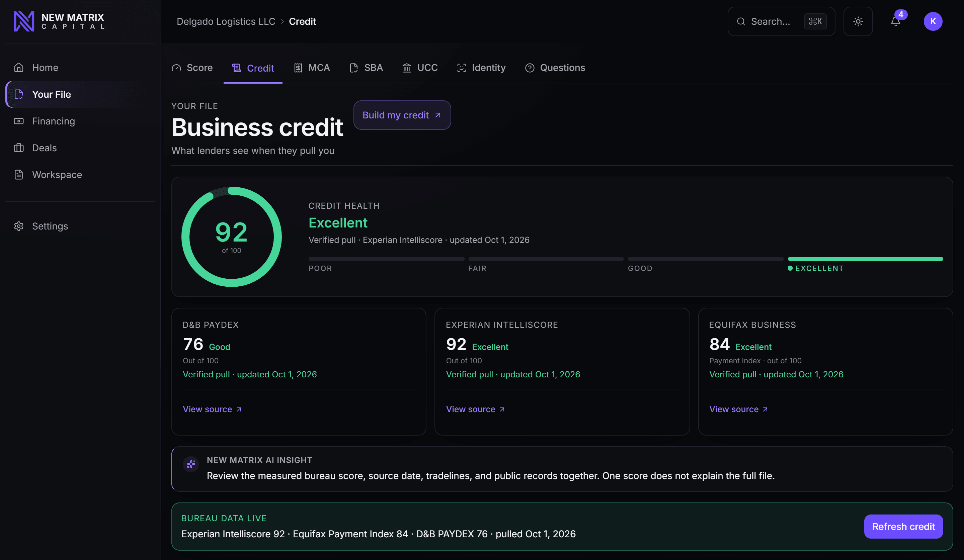
Task: Click the Excellent segment of the rating bar
Action: tap(865, 259)
